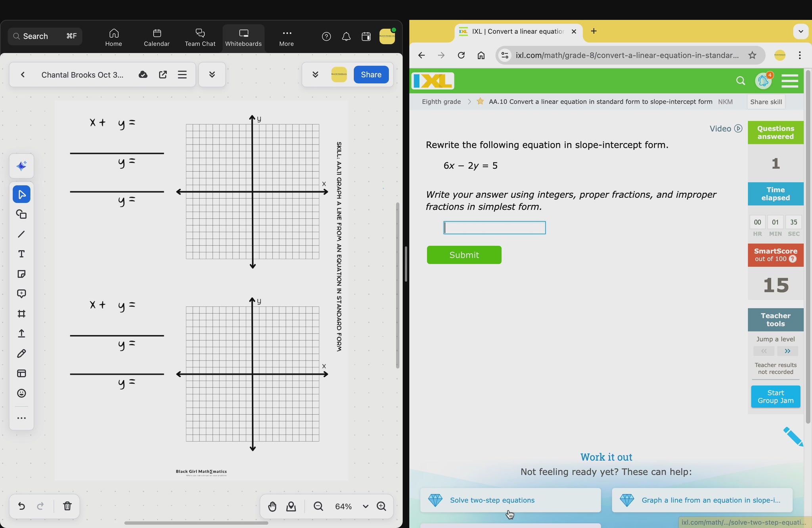Click the answer input field
The height and width of the screenshot is (528, 812).
494,228
